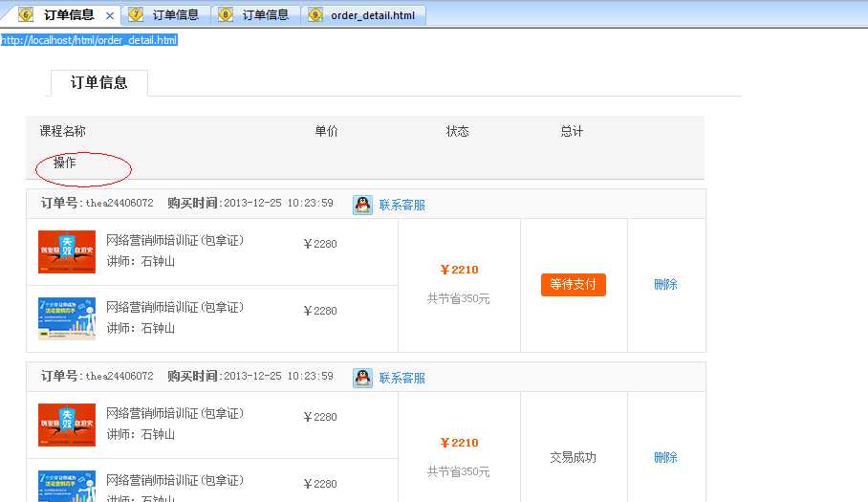Click the orange 等待支付 button
Screen dimensions: 868x502
coord(573,285)
